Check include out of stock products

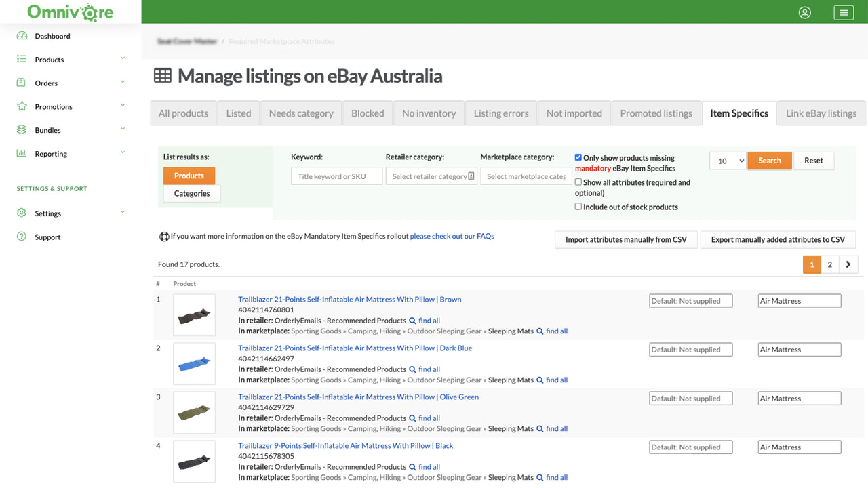(578, 206)
